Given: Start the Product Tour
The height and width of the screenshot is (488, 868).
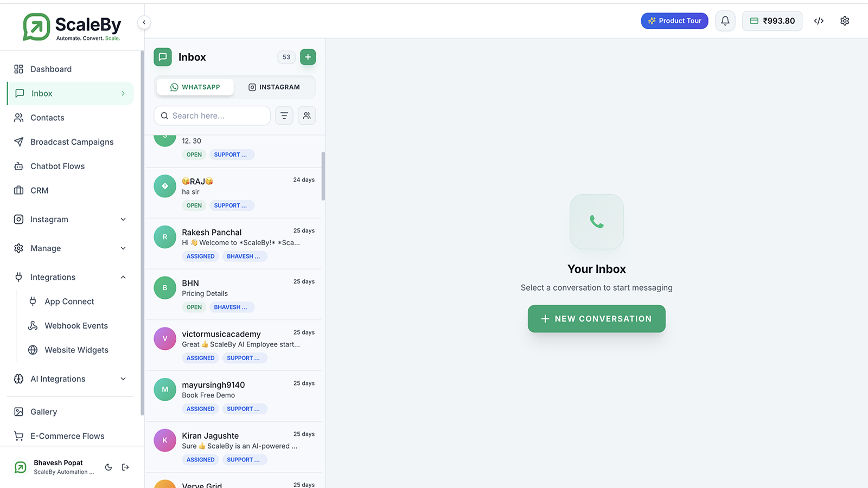Looking at the screenshot, I should (675, 21).
